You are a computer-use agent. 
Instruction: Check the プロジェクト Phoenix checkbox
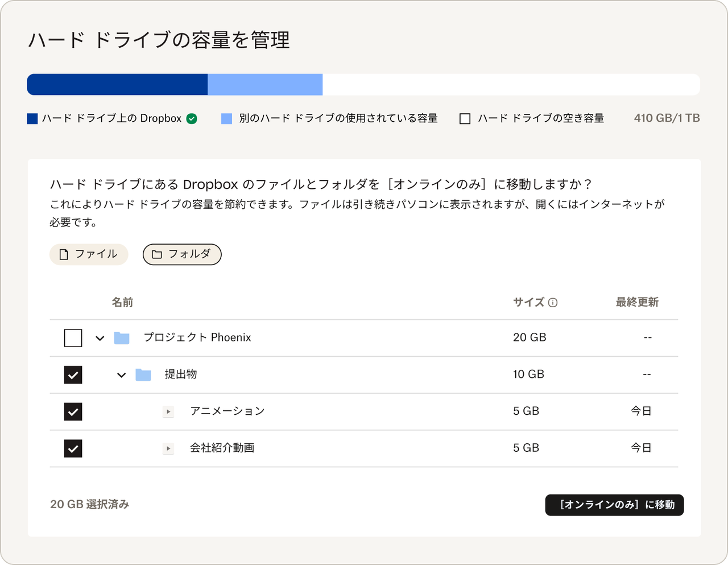[73, 337]
